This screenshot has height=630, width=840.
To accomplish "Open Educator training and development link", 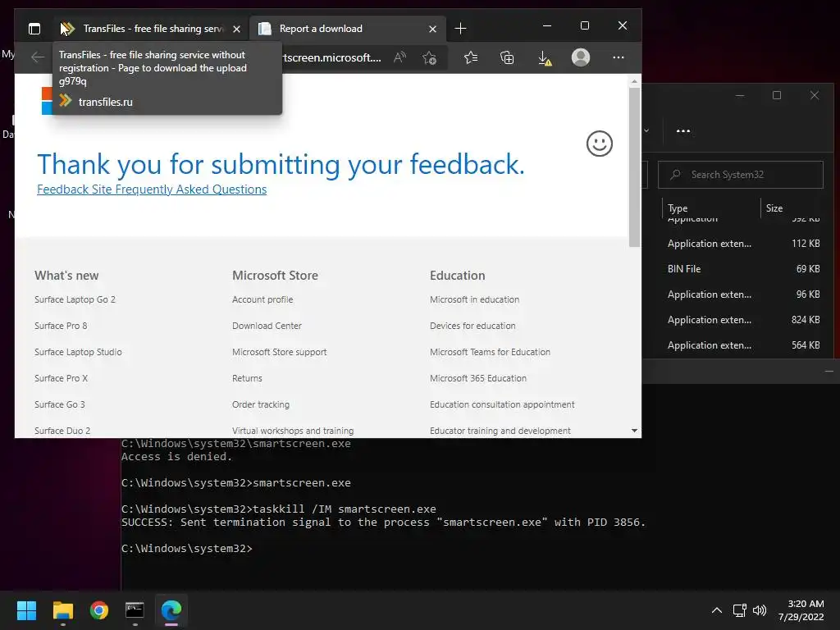I will click(500, 431).
